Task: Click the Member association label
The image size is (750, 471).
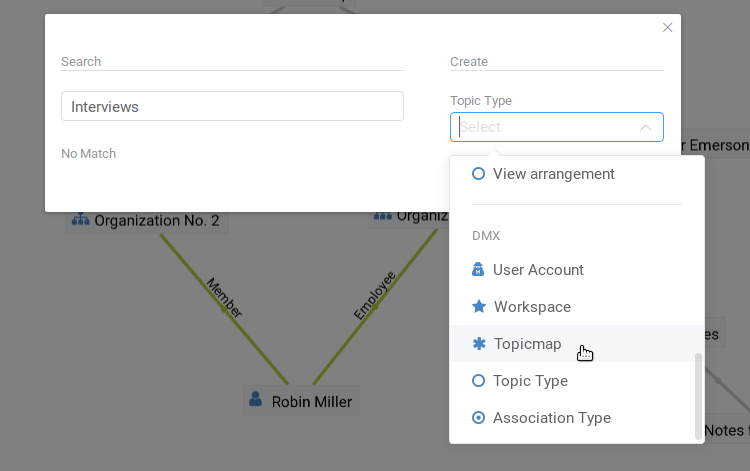Action: pyautogui.click(x=224, y=298)
